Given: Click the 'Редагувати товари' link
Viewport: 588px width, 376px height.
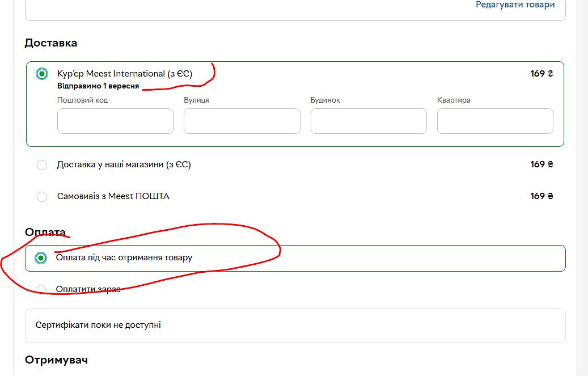Looking at the screenshot, I should [515, 5].
